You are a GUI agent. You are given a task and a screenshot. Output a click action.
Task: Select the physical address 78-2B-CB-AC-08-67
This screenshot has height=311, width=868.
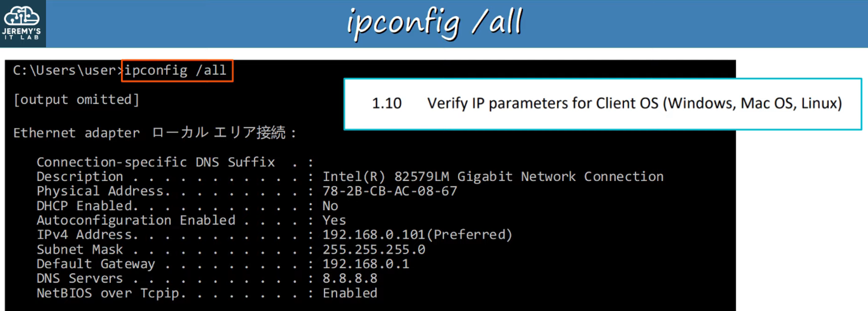coord(389,191)
